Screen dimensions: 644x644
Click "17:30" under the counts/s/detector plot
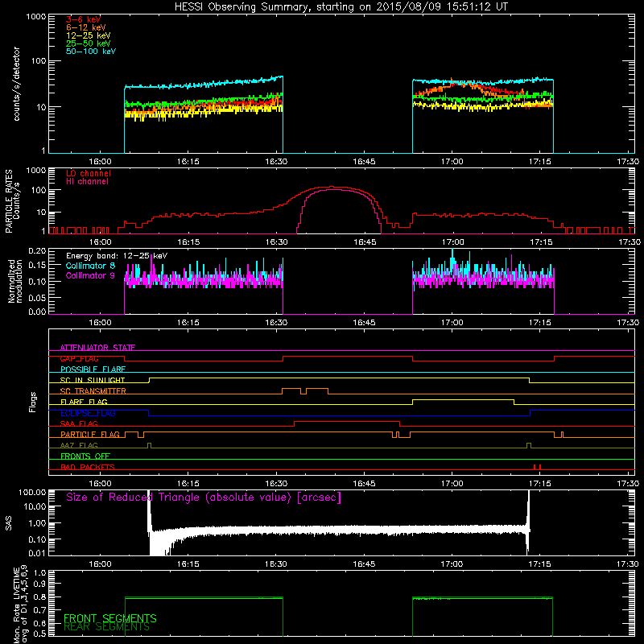click(x=628, y=162)
